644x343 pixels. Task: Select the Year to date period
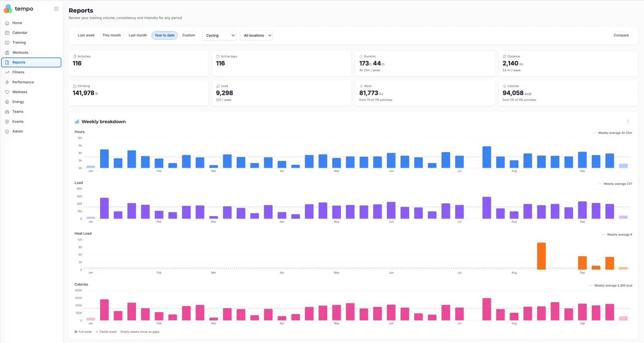[x=165, y=35]
